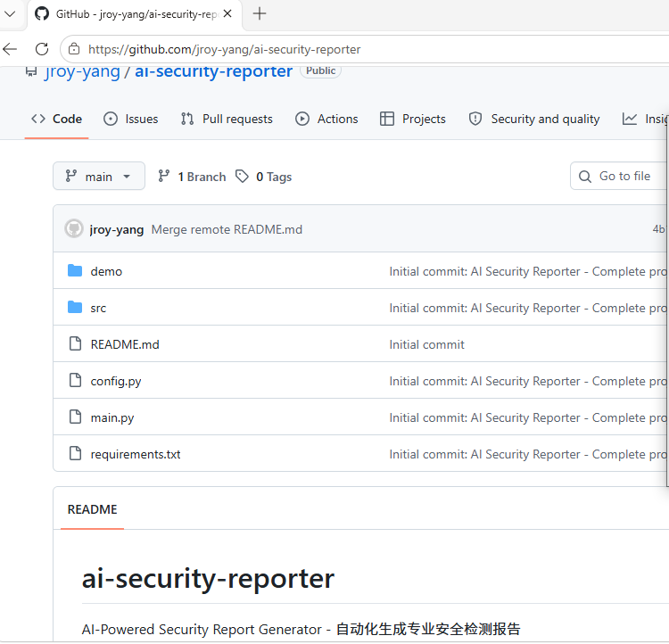Open the tab search chevron
The image size is (669, 644).
click(10, 14)
